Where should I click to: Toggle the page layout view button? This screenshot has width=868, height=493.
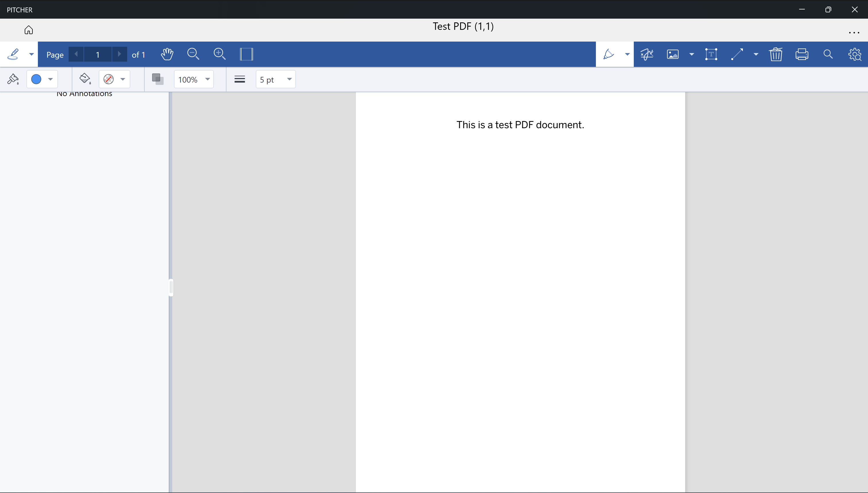pos(246,54)
